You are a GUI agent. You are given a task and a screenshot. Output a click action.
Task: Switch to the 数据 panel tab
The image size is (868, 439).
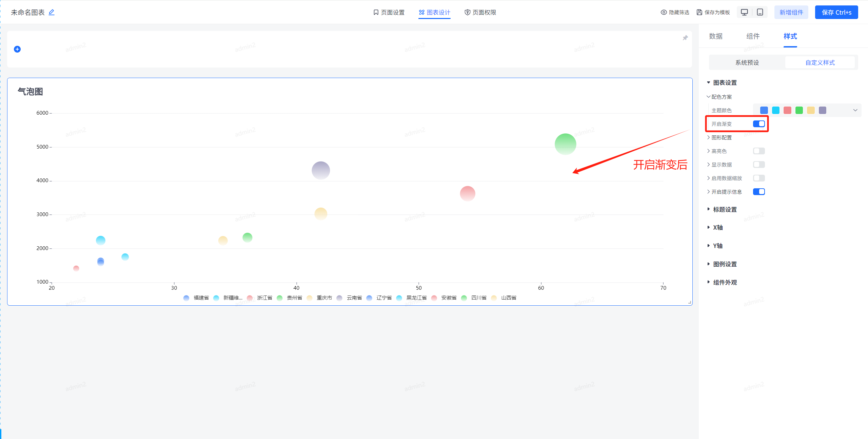[716, 36]
